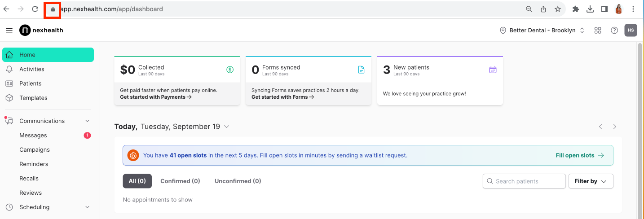Open the HS user avatar menu
The image size is (644, 219).
(631, 31)
